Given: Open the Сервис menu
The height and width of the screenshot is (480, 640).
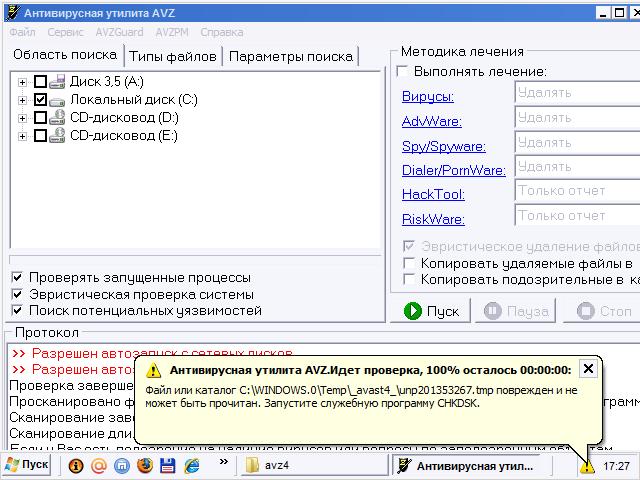Looking at the screenshot, I should pyautogui.click(x=65, y=32).
